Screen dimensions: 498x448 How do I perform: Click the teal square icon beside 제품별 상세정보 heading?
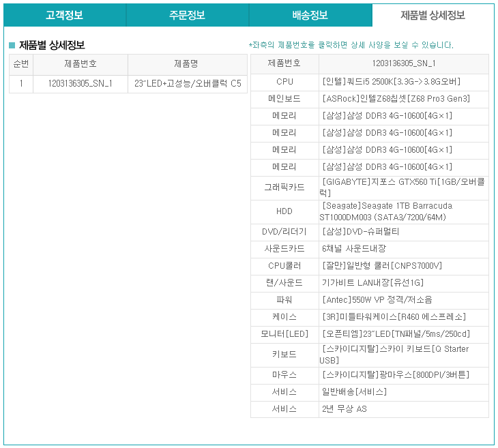pos(12,45)
